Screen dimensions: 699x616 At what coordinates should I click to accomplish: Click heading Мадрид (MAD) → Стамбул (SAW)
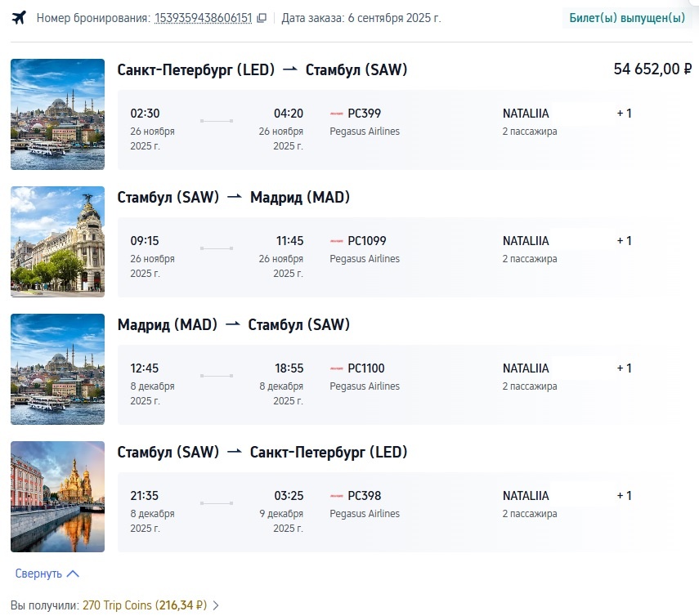click(234, 324)
